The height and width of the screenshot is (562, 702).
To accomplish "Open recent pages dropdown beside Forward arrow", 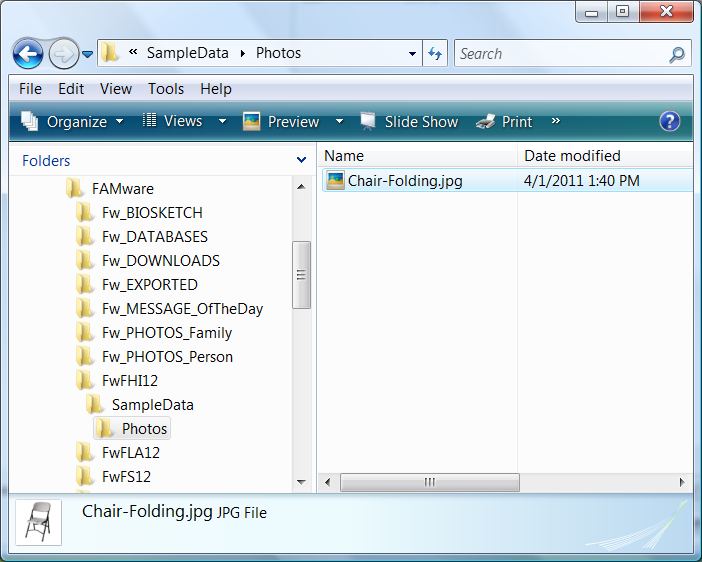I will tap(88, 54).
